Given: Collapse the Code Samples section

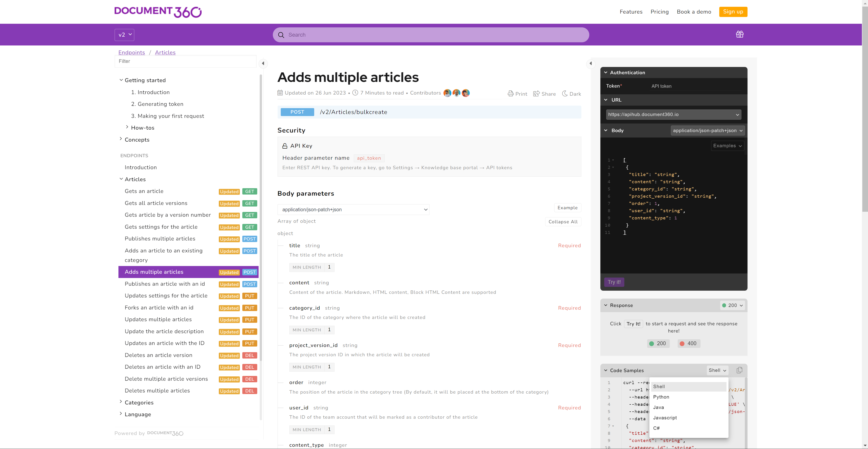Looking at the screenshot, I should (x=606, y=371).
